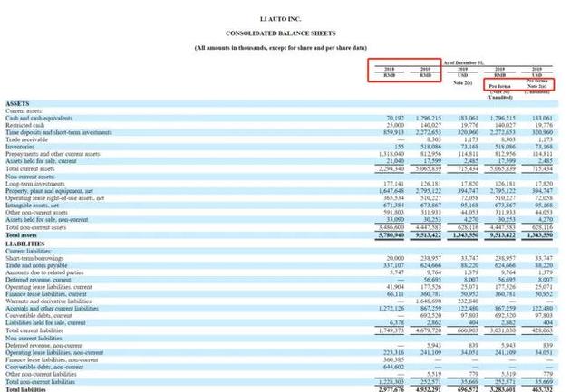Click the 'Non-current assets:' subheading
Image resolution: width=580 pixels, height=392 pixels.
point(30,177)
